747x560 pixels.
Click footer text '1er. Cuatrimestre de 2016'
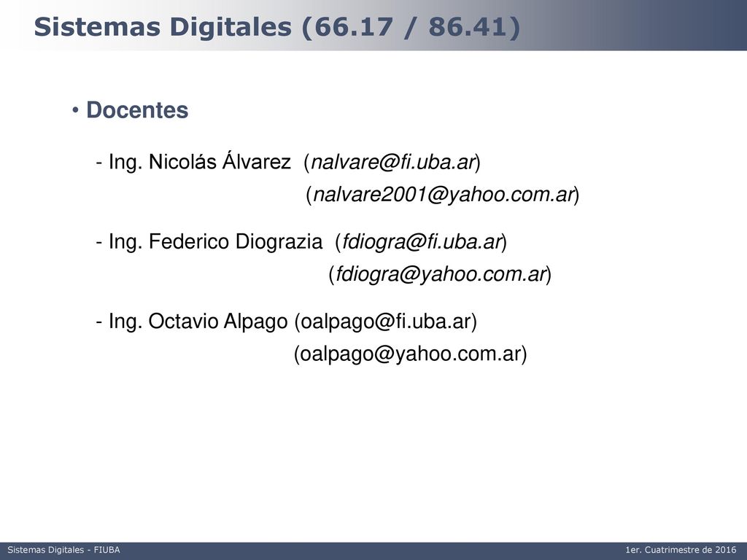tap(681, 550)
